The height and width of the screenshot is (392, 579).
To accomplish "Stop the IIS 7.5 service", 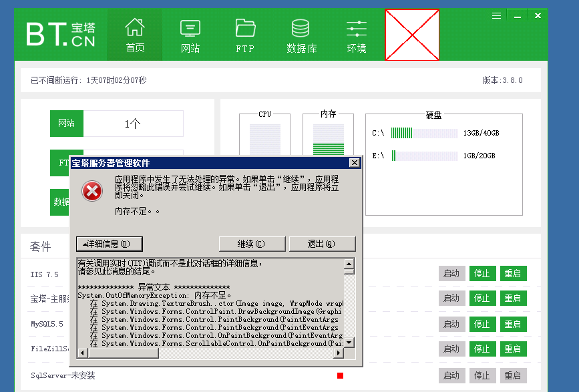I will click(x=482, y=274).
